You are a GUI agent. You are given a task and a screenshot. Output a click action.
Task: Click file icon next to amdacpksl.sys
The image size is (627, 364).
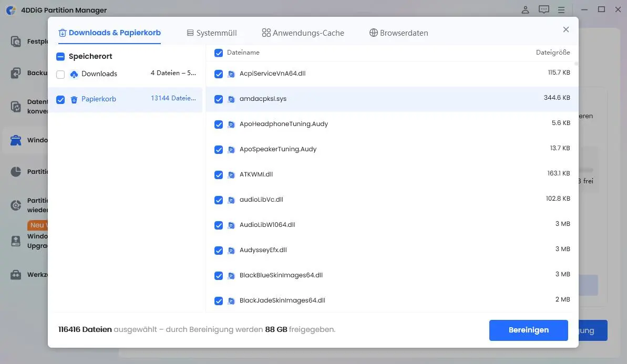[x=231, y=99]
